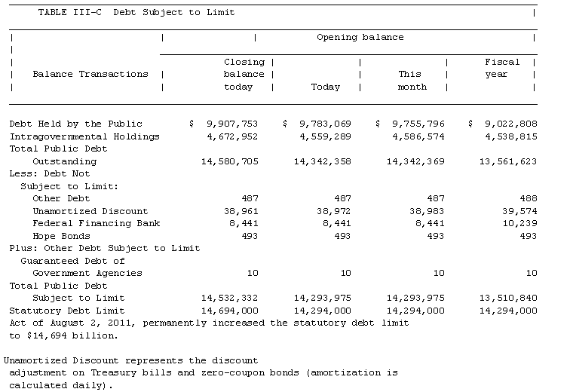570x392 pixels.
Task: Select the 'Balance Transactions' header text
Action: [90, 74]
